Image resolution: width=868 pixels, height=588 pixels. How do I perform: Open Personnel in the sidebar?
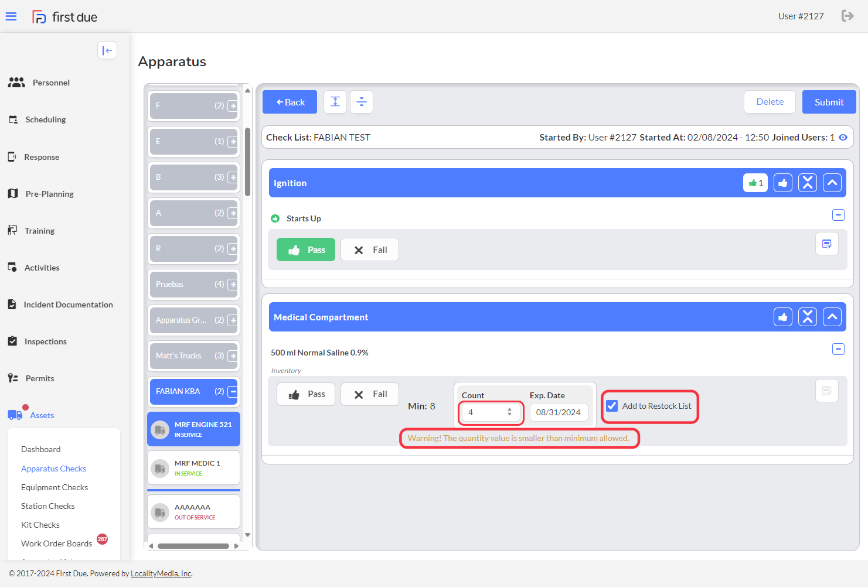[39, 83]
